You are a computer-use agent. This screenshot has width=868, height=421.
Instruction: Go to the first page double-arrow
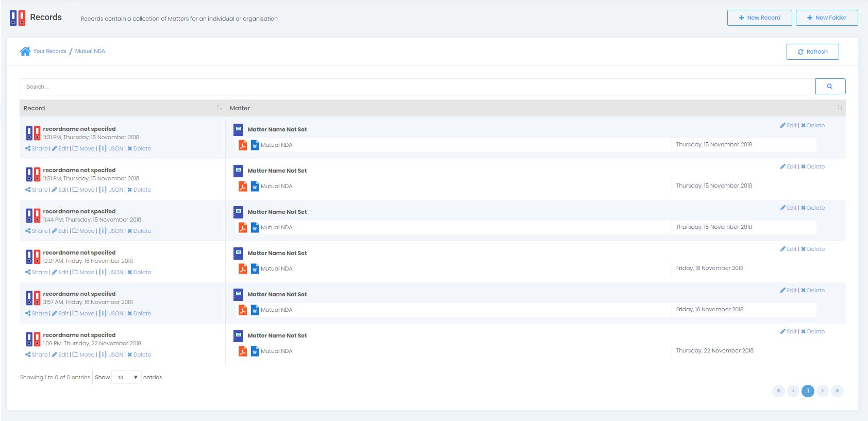(x=778, y=391)
